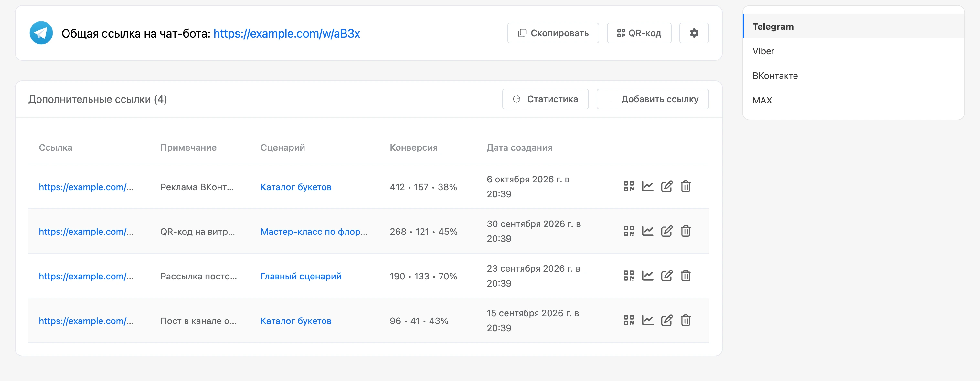
Task: Delete the Рассылка посто… link
Action: pyautogui.click(x=686, y=276)
